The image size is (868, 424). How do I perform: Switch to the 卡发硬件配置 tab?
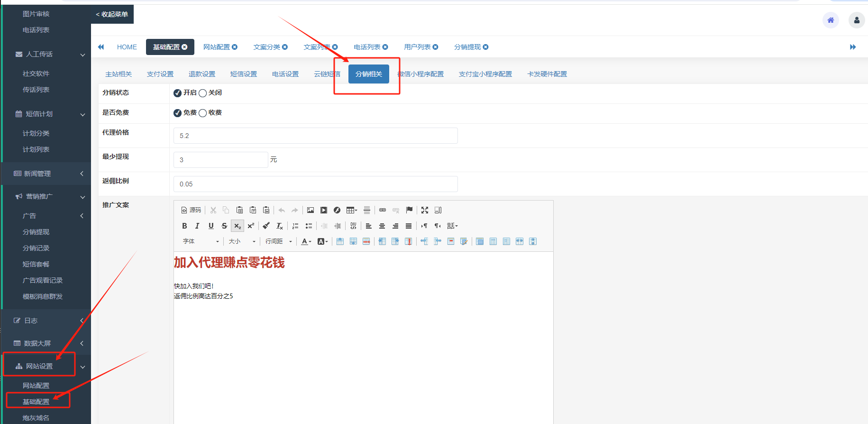[547, 74]
